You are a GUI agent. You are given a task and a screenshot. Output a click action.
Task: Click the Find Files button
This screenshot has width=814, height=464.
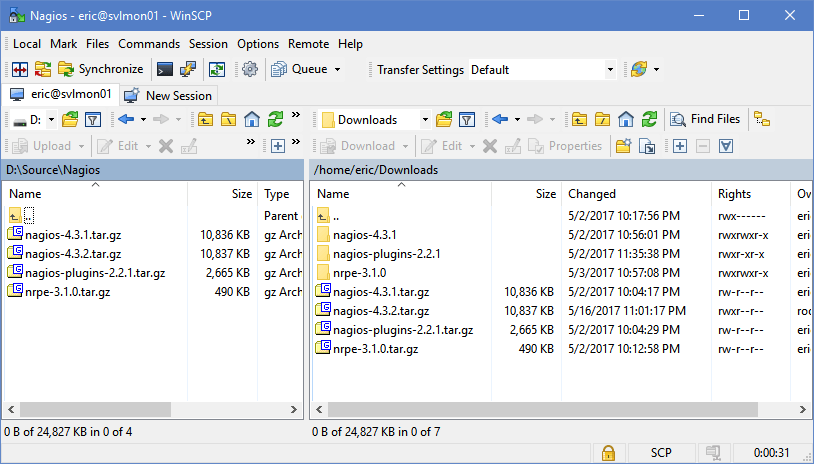705,119
